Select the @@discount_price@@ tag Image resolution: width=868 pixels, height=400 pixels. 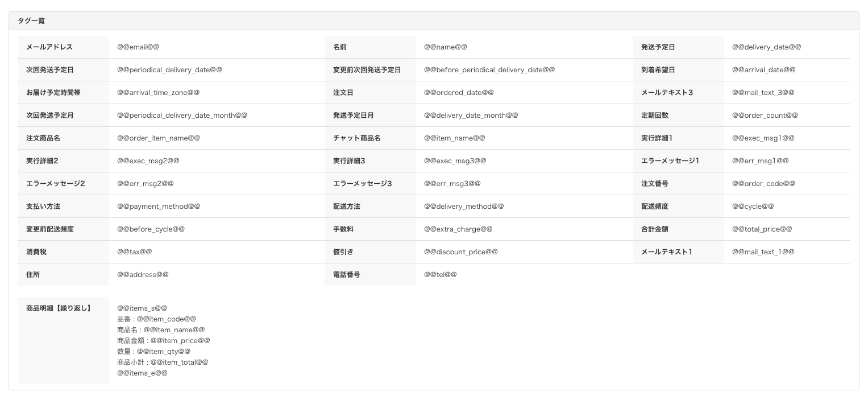point(461,252)
